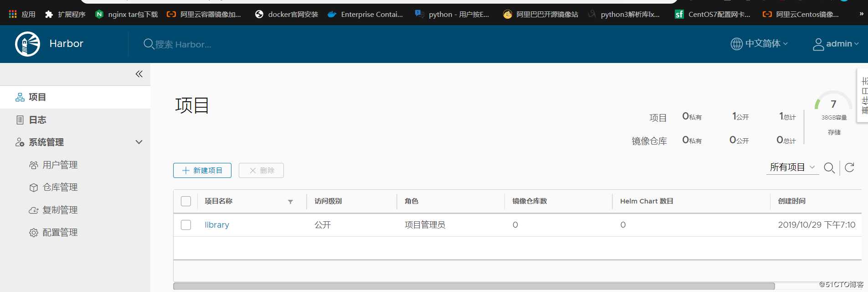This screenshot has width=868, height=292.
Task: Open the 阿里云容器镜像加 bookmark
Action: coord(204,14)
